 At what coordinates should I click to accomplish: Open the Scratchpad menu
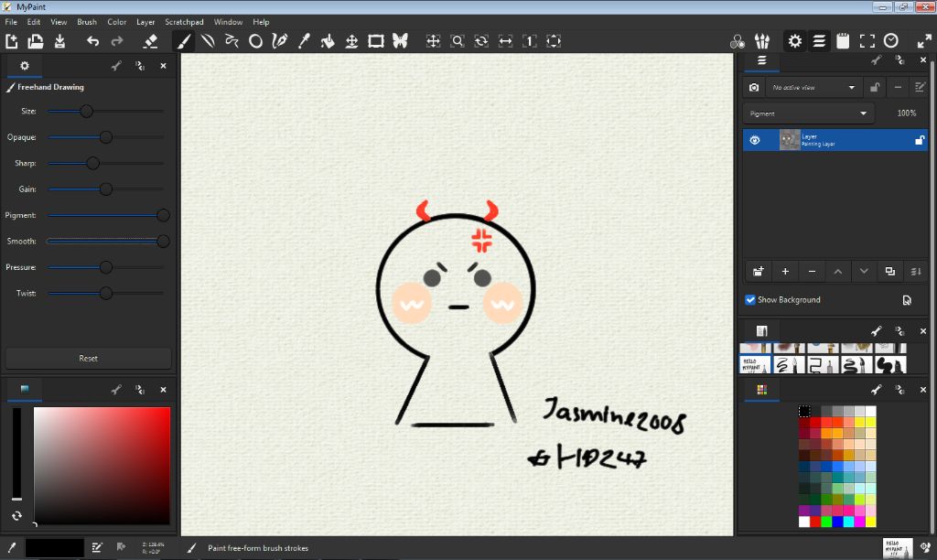pos(186,22)
